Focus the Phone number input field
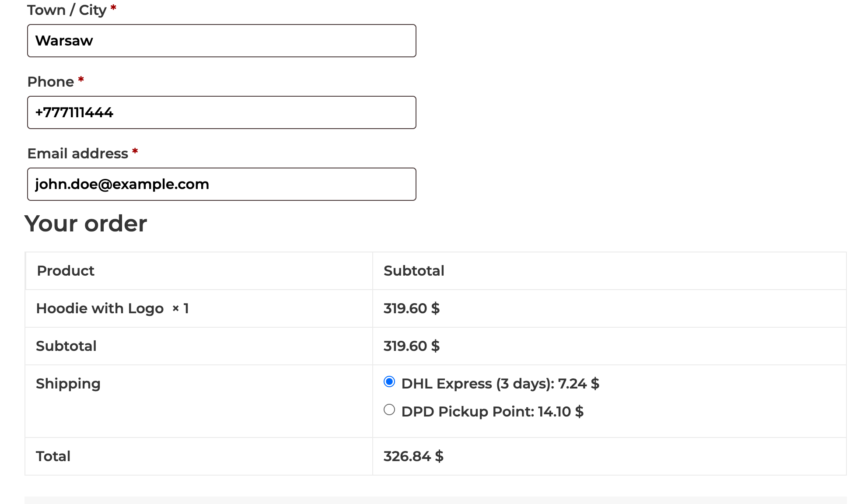867x504 pixels. 221,112
